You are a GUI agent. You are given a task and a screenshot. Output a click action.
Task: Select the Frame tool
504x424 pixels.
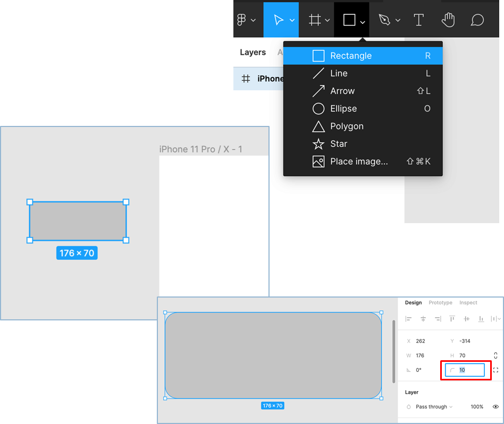[315, 20]
